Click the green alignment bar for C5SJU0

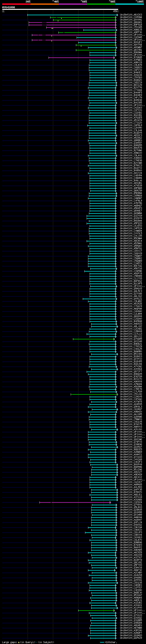coord(94,395)
